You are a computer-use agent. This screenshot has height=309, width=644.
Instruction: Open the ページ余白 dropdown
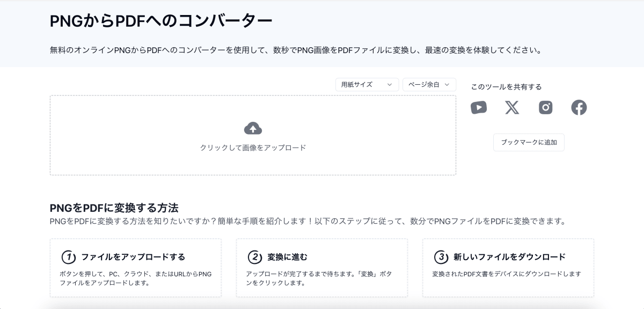click(x=429, y=84)
